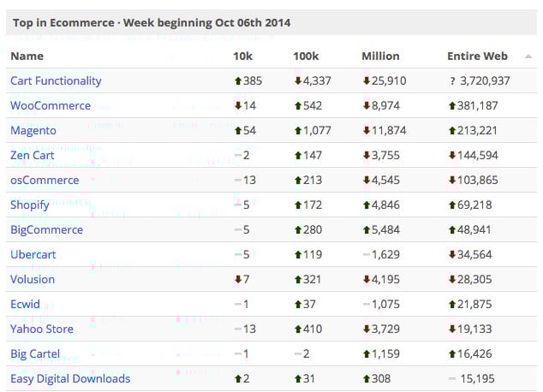This screenshot has width=543, height=392.
Task: Select the value 15,195 in Easy Digital Downloads row
Action: coord(478,379)
